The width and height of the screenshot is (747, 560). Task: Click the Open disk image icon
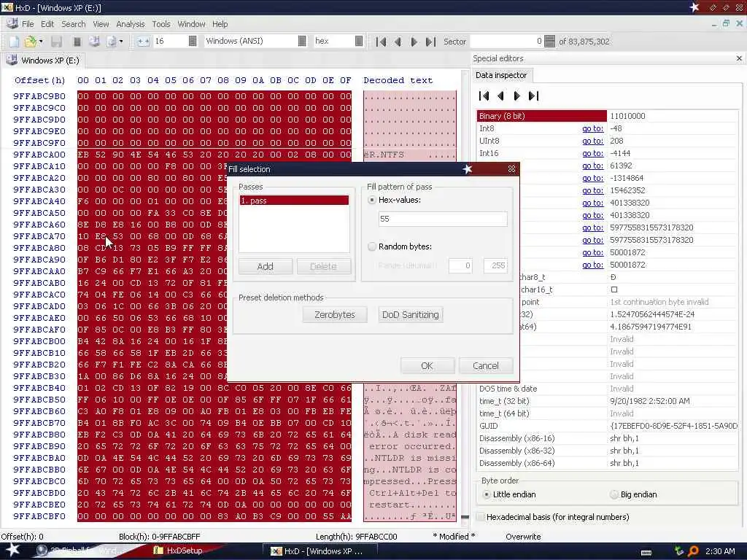pyautogui.click(x=112, y=42)
